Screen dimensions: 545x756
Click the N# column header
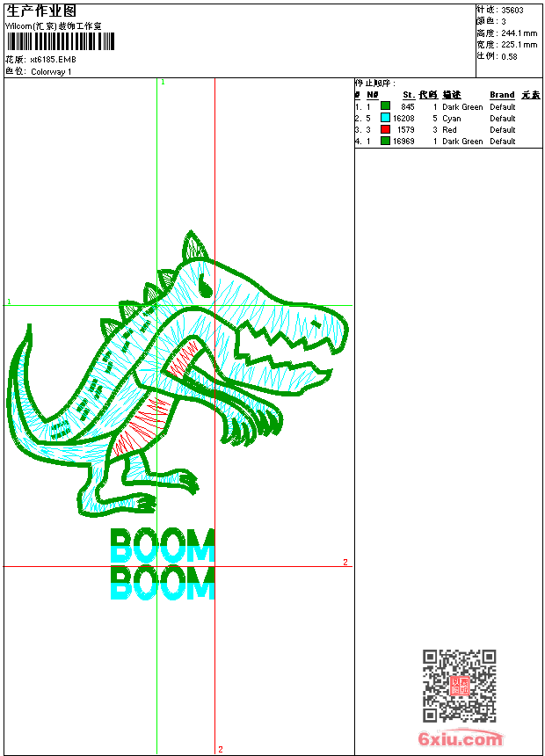coord(373,95)
